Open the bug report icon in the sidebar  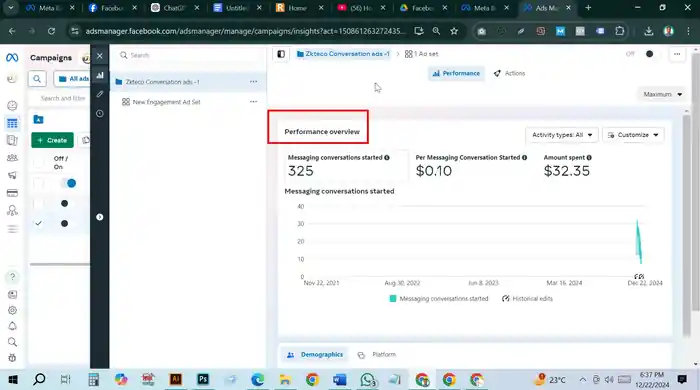[12, 358]
